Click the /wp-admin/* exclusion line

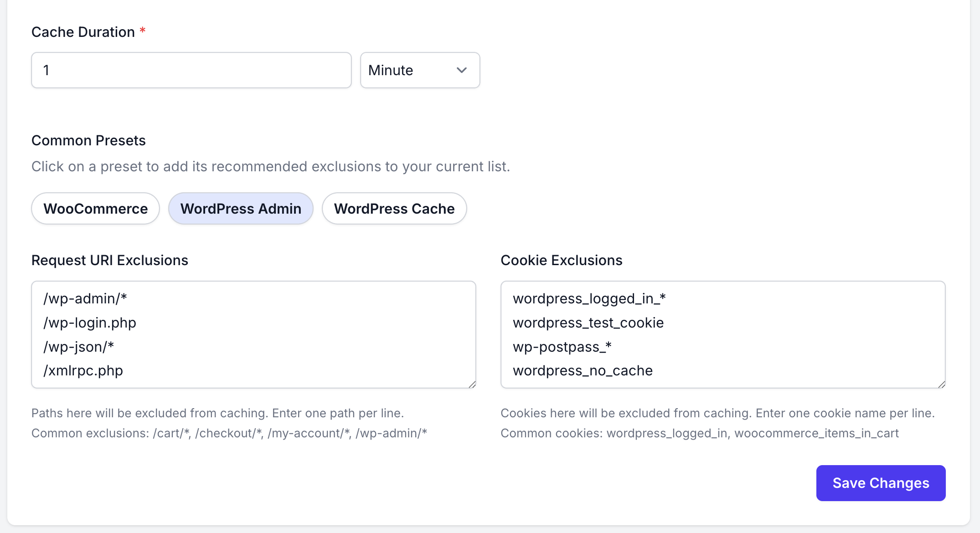point(85,298)
